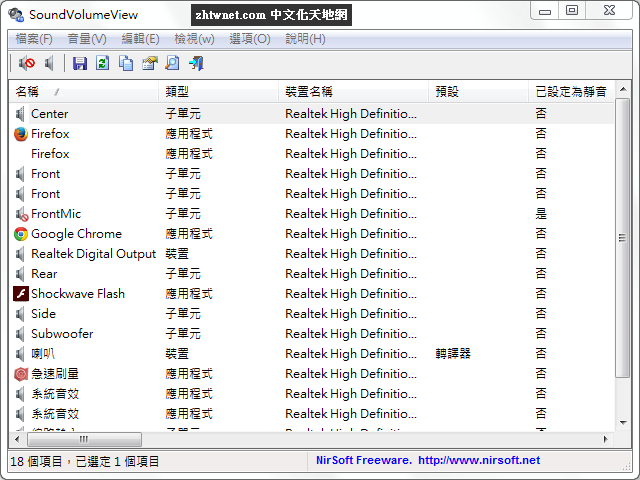Click the Firefox logo icon in the list
This screenshot has height=480, width=640.
tap(21, 134)
